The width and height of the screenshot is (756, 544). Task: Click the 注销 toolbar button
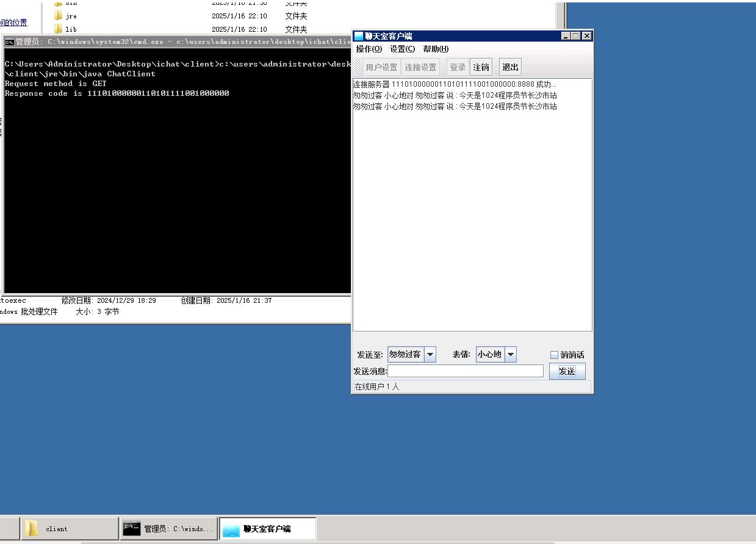481,67
